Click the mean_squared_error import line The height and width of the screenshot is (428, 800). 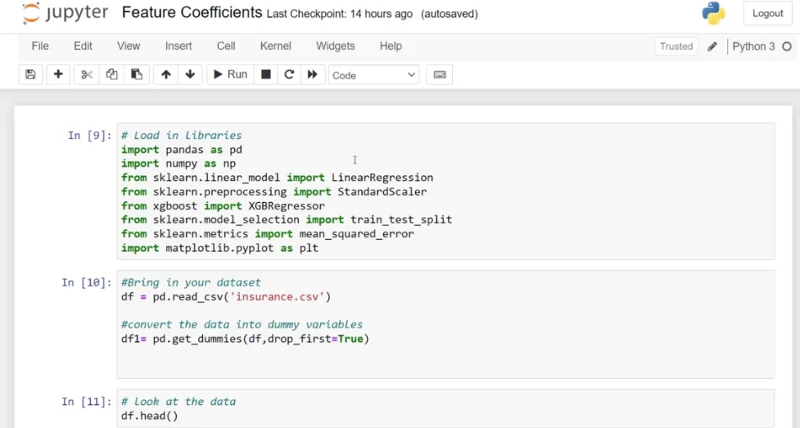point(267,234)
